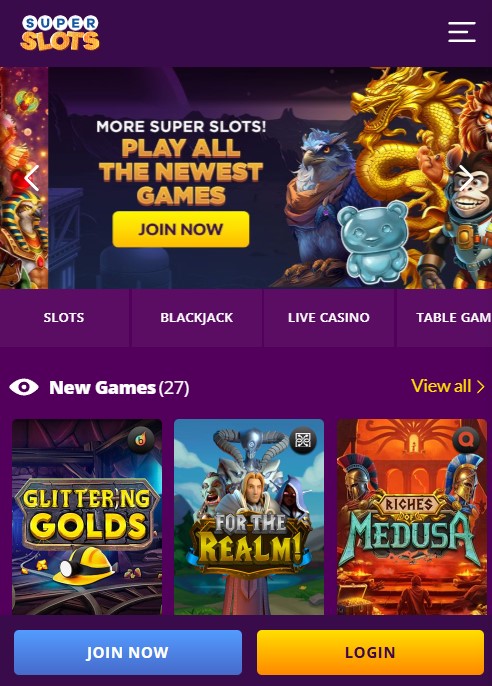The width and height of the screenshot is (492, 686).
Task: Go to previous banner slide arrow
Action: (31, 178)
